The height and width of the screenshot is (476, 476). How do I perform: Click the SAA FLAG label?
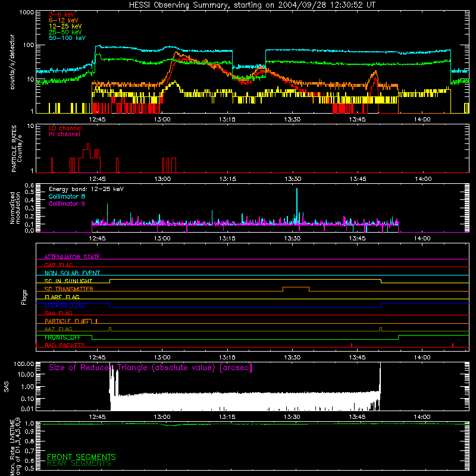(x=58, y=313)
